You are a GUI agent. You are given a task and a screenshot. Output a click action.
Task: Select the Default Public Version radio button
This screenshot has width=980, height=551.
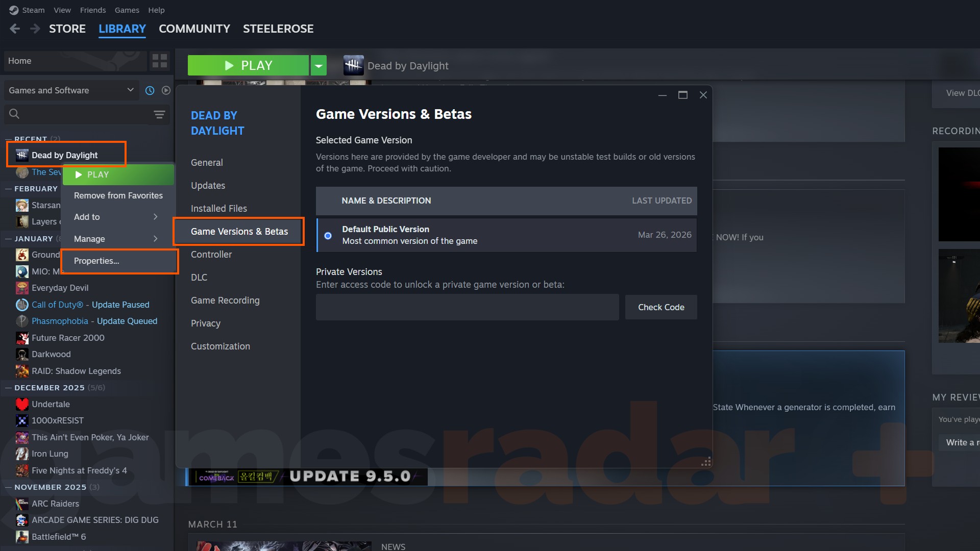point(328,235)
